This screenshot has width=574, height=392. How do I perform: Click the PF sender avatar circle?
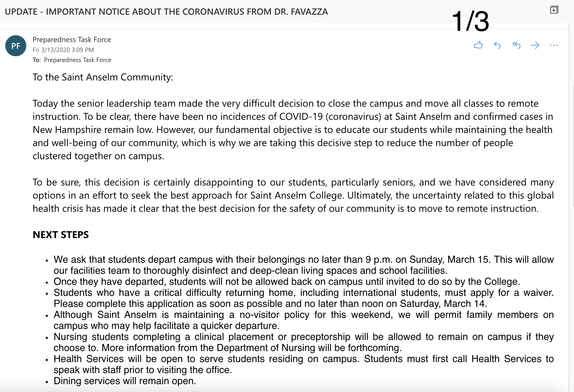[x=16, y=46]
